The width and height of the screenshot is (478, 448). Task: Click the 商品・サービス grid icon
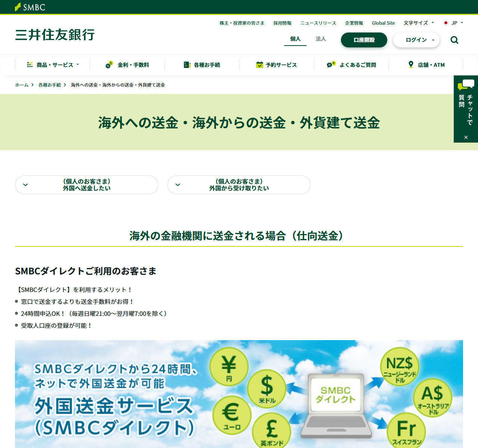[x=30, y=65]
